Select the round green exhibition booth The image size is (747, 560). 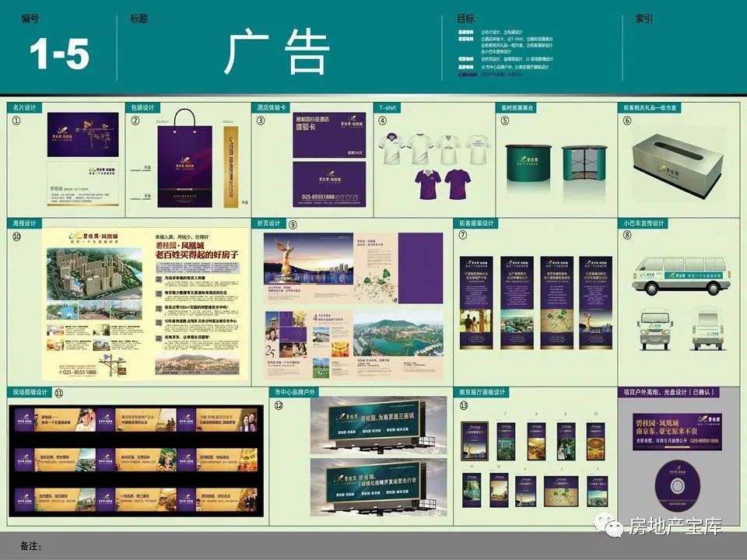(x=529, y=163)
